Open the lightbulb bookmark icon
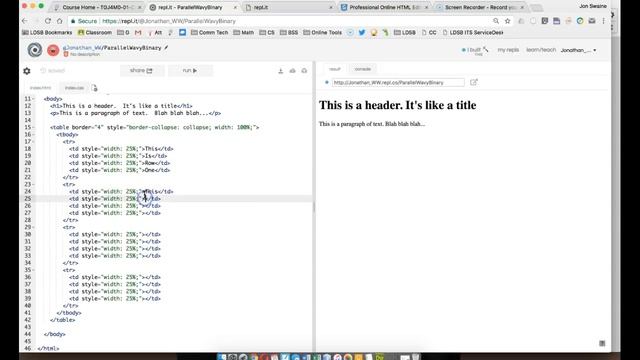The image size is (640, 360). coord(373,32)
